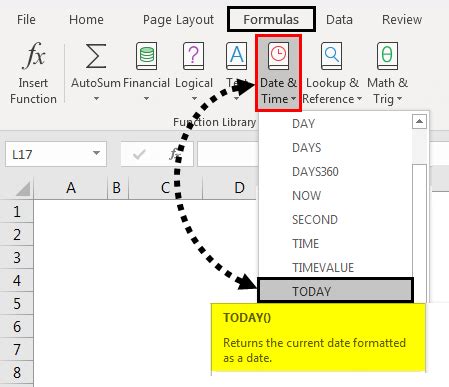Expand the Financial dropdown arrow
This screenshot has width=449, height=387.
pos(146,99)
